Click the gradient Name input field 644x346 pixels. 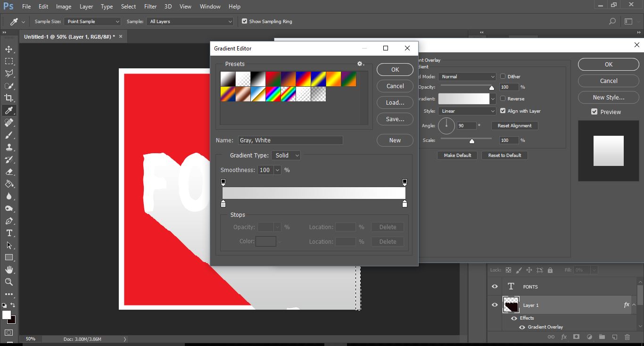coord(290,140)
